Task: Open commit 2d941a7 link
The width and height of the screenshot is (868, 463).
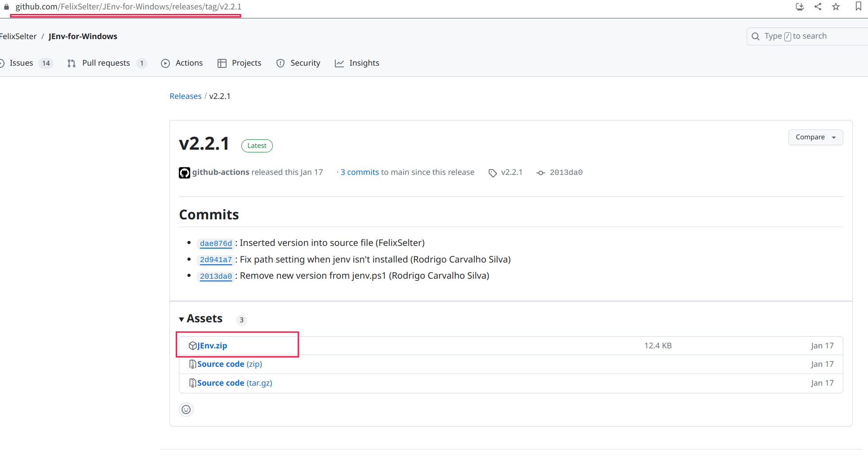Action: 216,260
